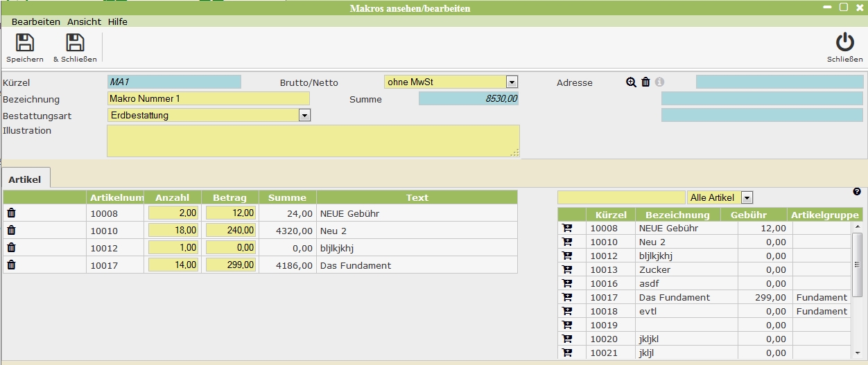Click the Speichern save icon
Screen dimensions: 868x365
[x=25, y=43]
